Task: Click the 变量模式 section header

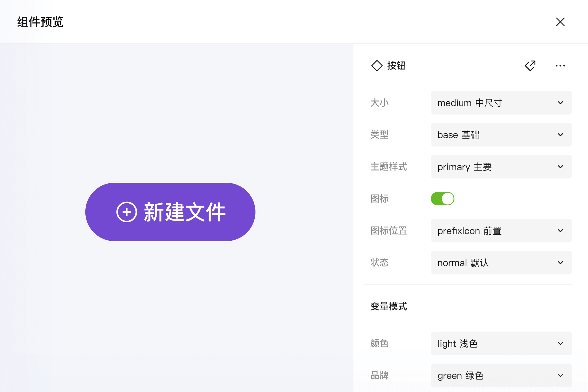Action: tap(389, 306)
